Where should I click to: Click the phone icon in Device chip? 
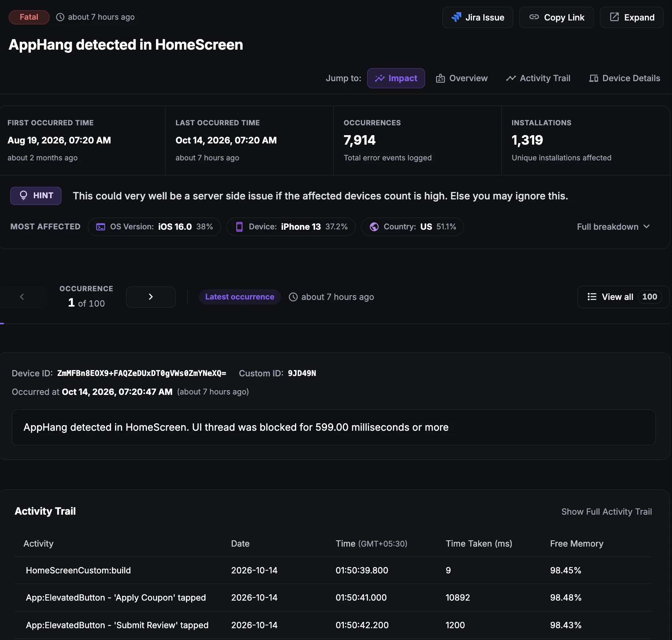click(239, 227)
